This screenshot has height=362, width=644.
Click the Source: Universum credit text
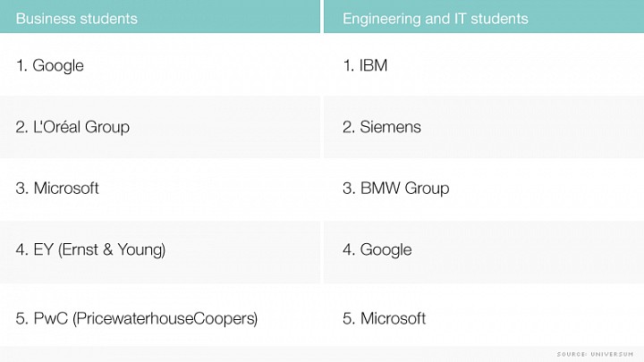click(x=595, y=354)
